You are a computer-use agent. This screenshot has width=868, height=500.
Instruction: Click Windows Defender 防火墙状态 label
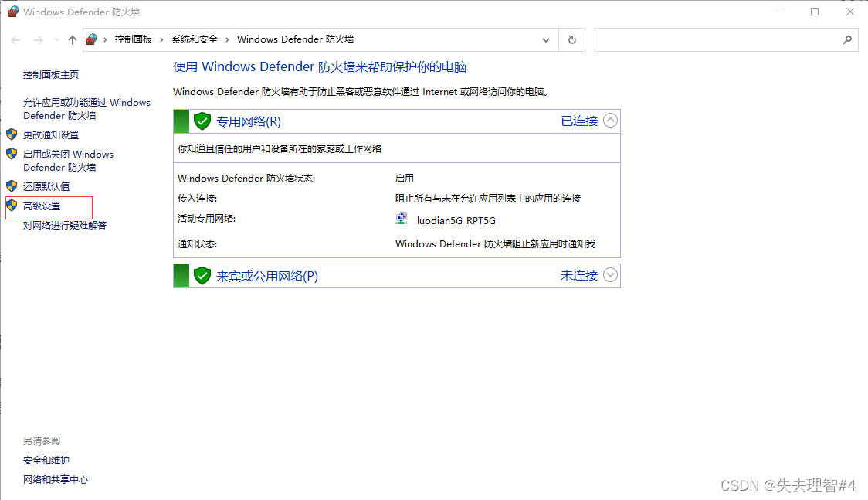click(x=246, y=179)
